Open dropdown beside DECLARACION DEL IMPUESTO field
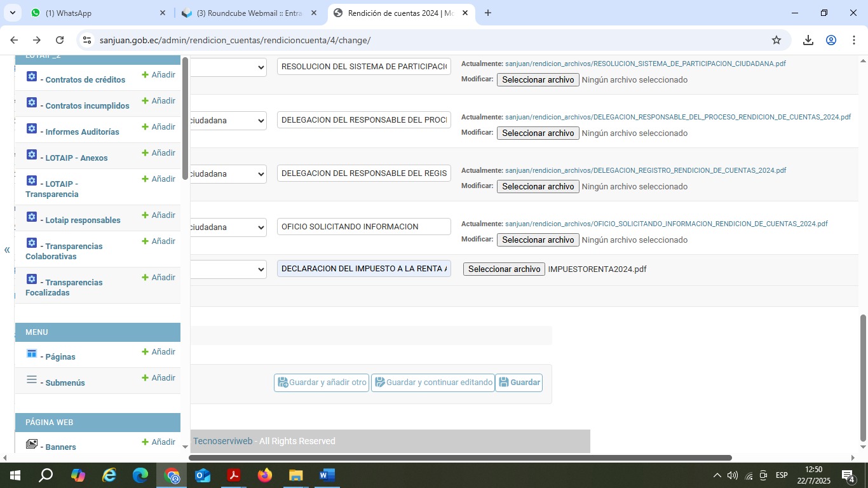The height and width of the screenshot is (488, 868). click(x=228, y=269)
